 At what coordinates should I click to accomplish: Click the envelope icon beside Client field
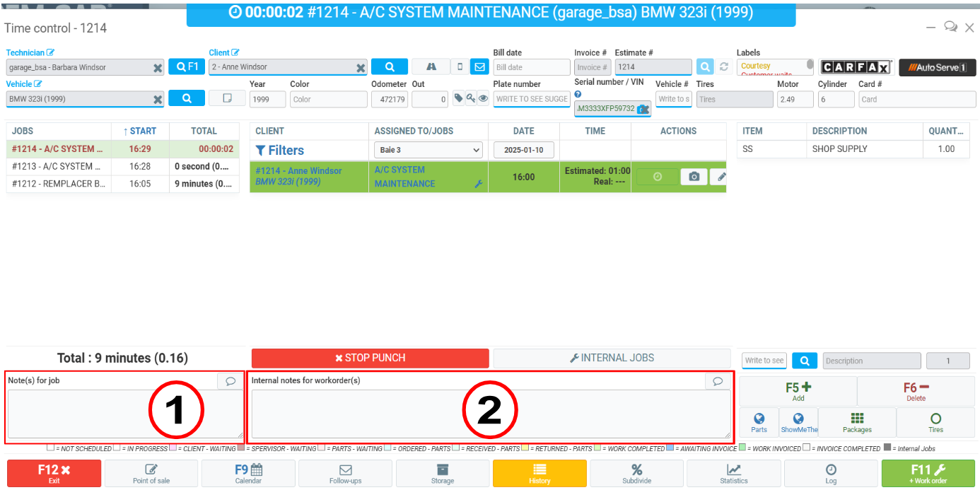pos(479,67)
